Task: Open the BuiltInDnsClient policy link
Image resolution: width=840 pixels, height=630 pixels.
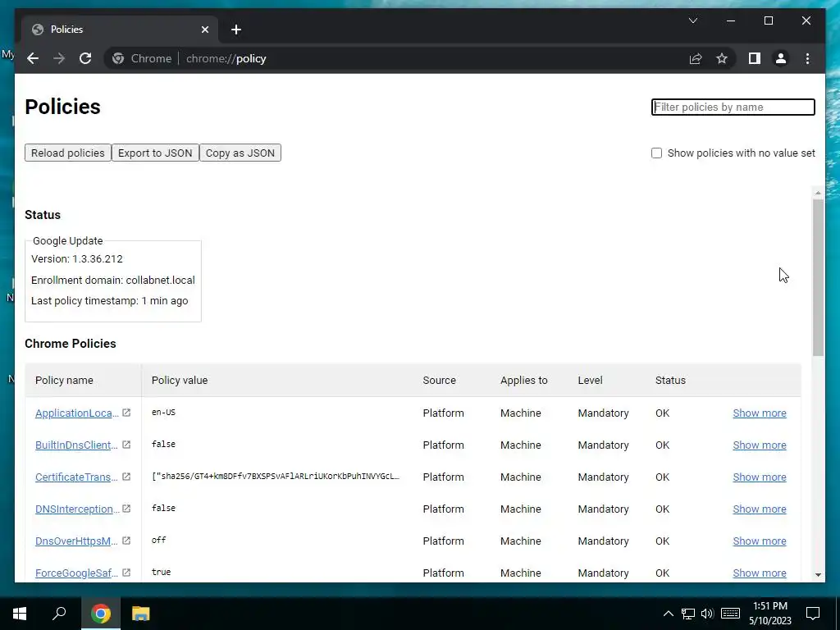Action: pos(76,445)
